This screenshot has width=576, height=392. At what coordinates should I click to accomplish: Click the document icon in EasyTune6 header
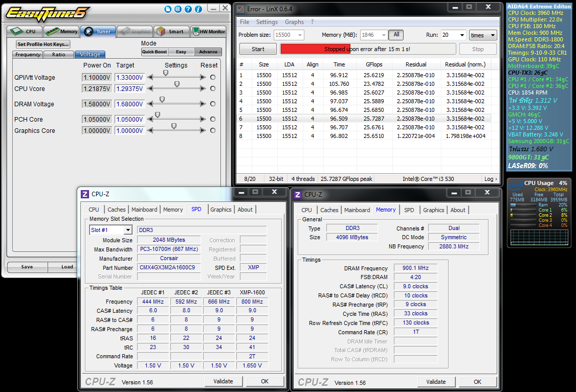(x=168, y=9)
